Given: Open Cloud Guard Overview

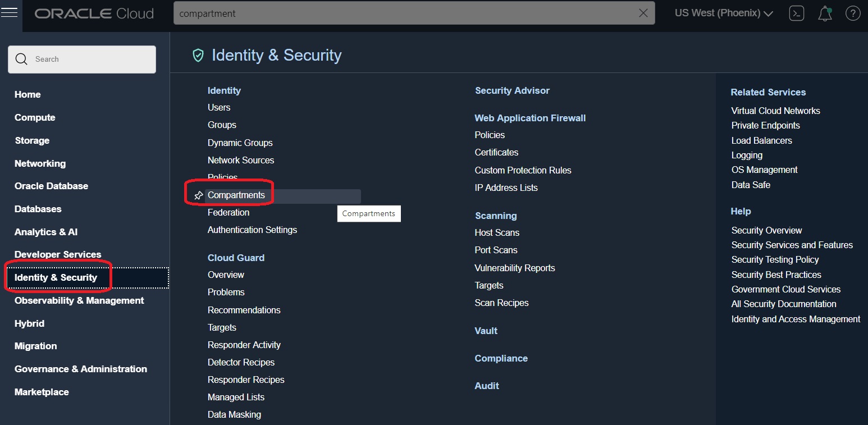Looking at the screenshot, I should pos(226,275).
